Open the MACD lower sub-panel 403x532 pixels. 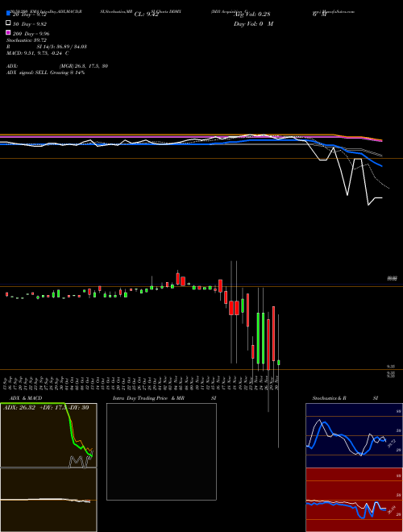pos(48,500)
